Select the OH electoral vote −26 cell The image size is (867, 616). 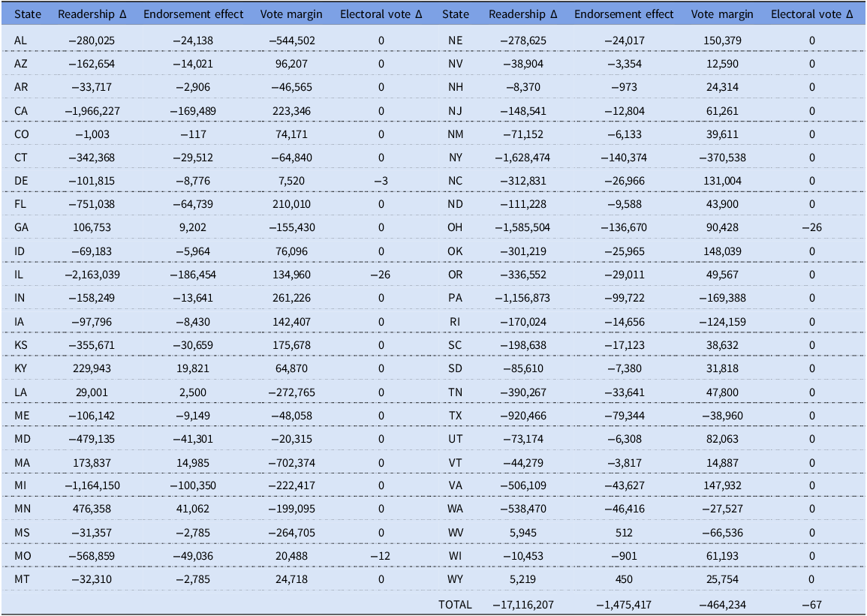pos(811,227)
